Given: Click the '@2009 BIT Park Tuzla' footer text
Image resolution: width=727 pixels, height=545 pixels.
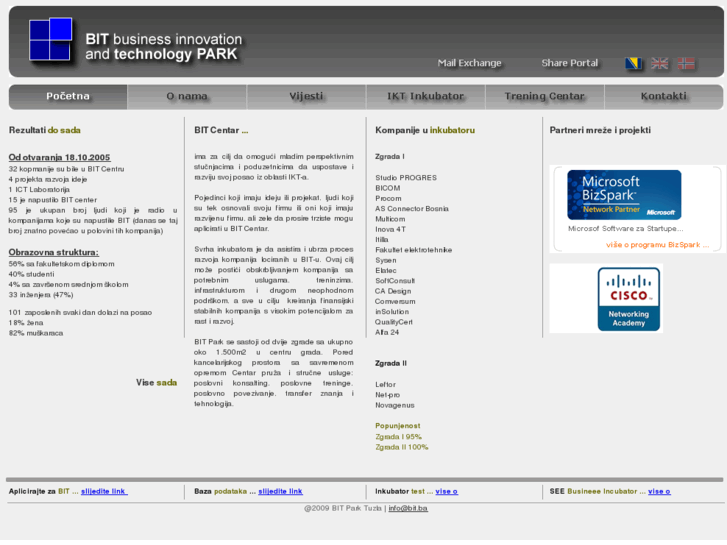Looking at the screenshot, I should [343, 508].
